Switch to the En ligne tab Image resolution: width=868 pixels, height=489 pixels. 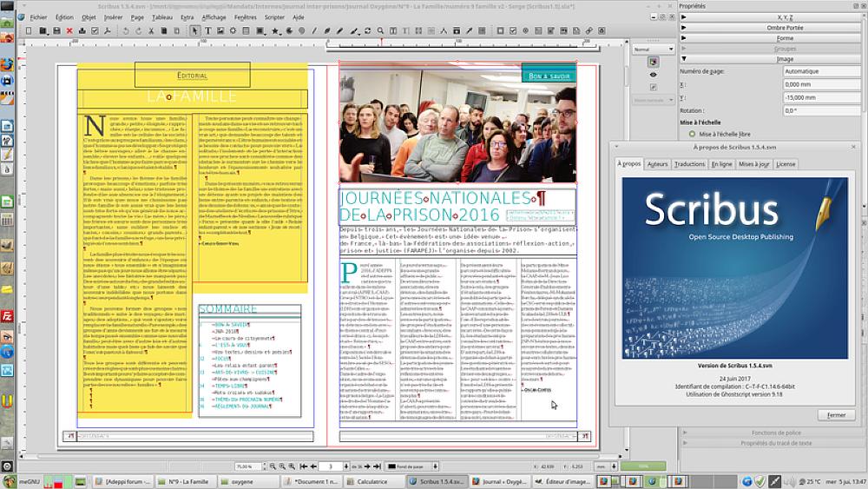tap(722, 164)
